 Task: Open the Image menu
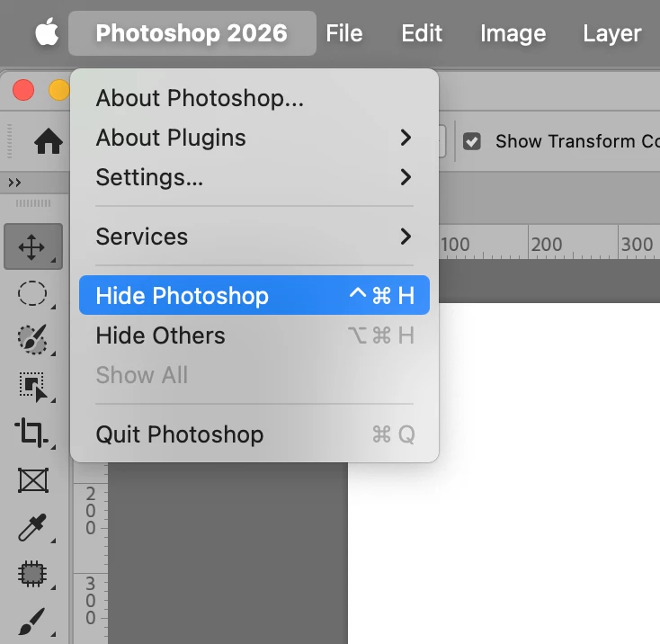tap(513, 33)
